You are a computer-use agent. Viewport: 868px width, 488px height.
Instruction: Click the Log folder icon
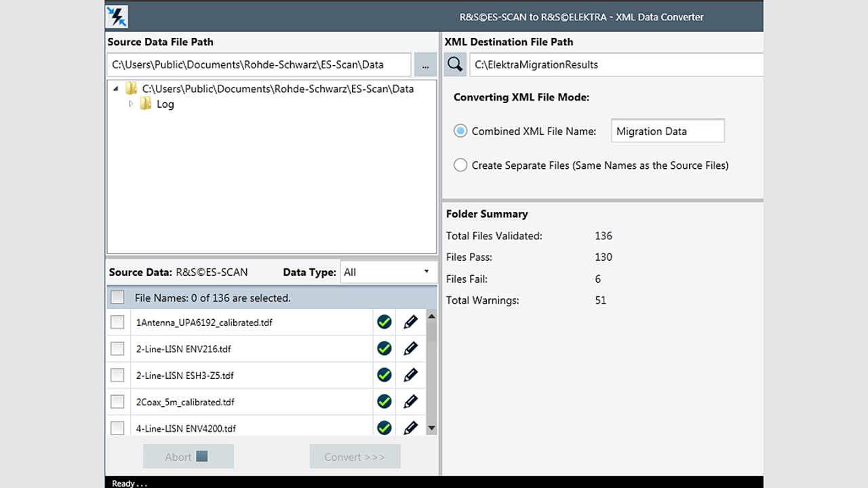(x=146, y=104)
